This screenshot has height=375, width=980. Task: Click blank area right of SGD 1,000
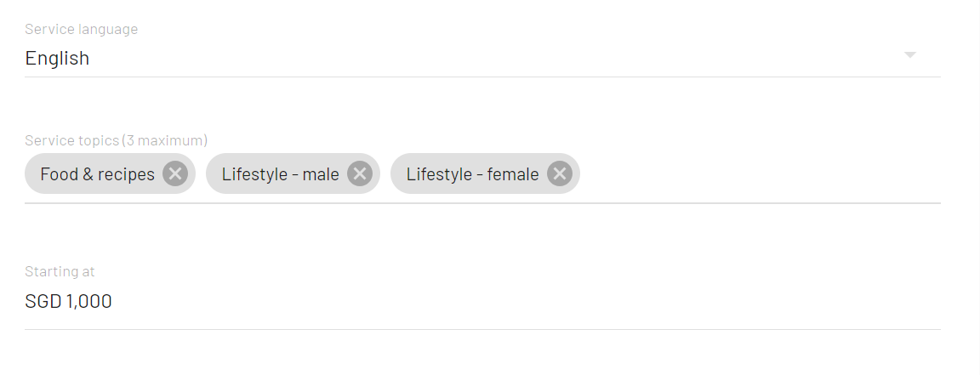[525, 301]
